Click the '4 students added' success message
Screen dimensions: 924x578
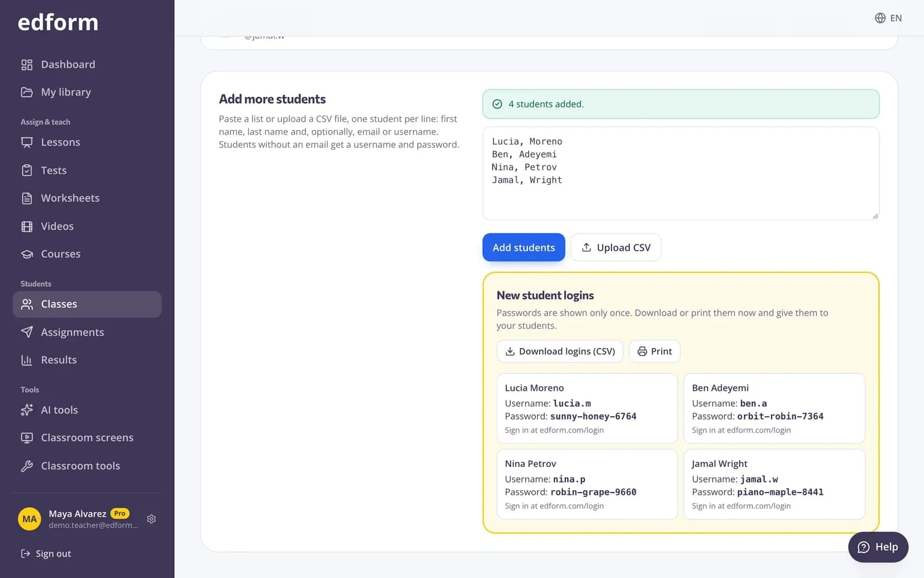681,104
